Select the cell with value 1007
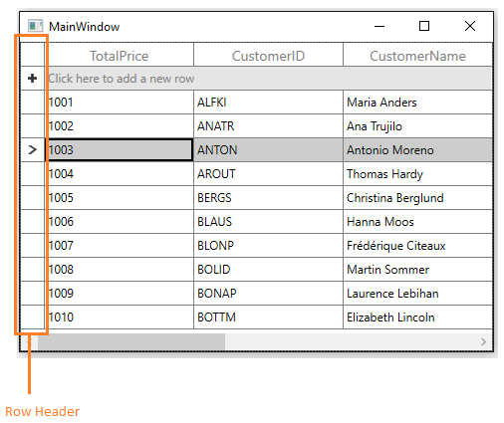This screenshot has height=423, width=504. [120, 246]
